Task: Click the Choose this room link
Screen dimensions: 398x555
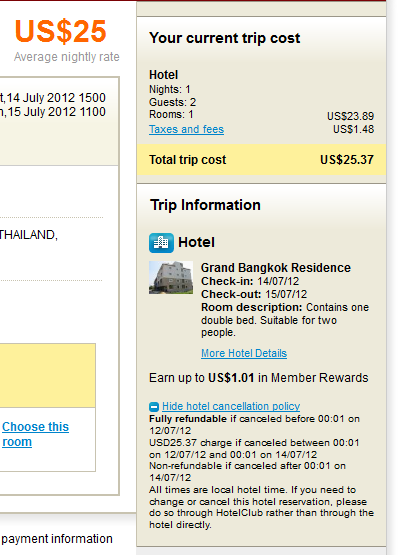Action: tap(35, 434)
